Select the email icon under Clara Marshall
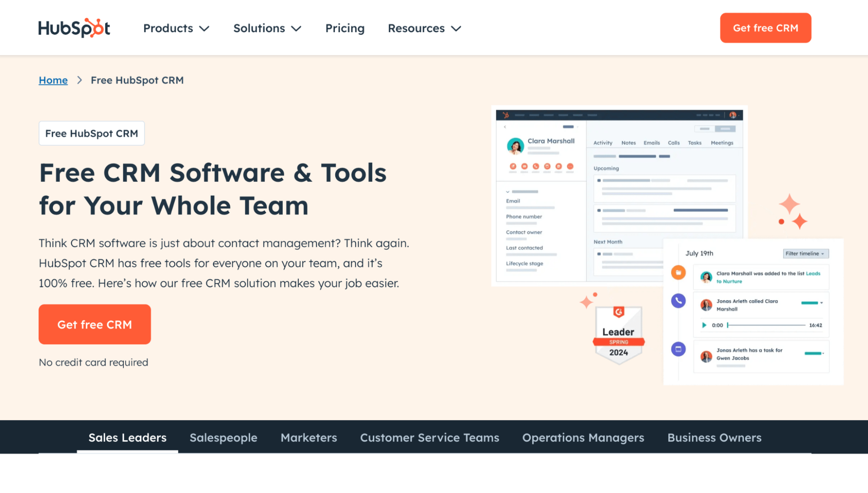The width and height of the screenshot is (868, 493). [x=525, y=166]
